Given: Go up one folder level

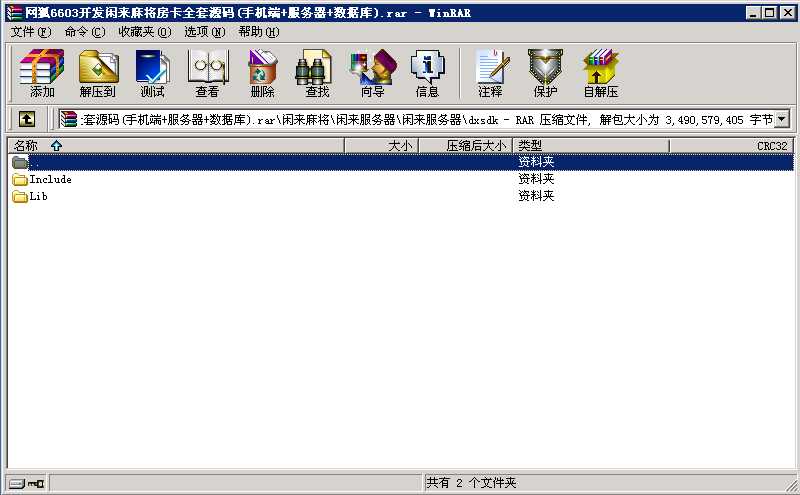Looking at the screenshot, I should (x=27, y=119).
